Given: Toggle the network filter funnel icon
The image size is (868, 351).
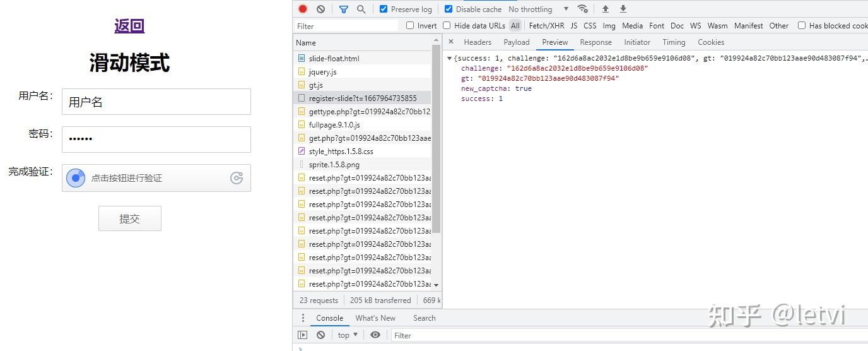Looking at the screenshot, I should [343, 9].
